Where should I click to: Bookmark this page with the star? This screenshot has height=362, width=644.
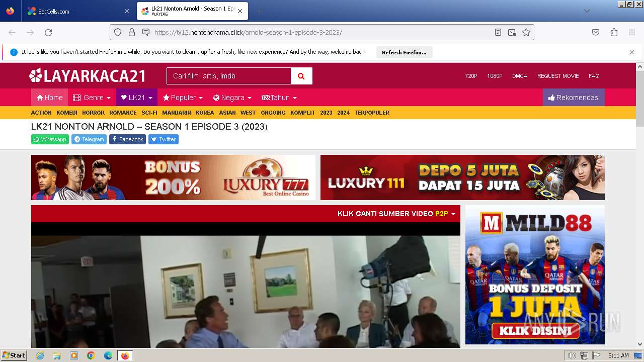click(526, 32)
